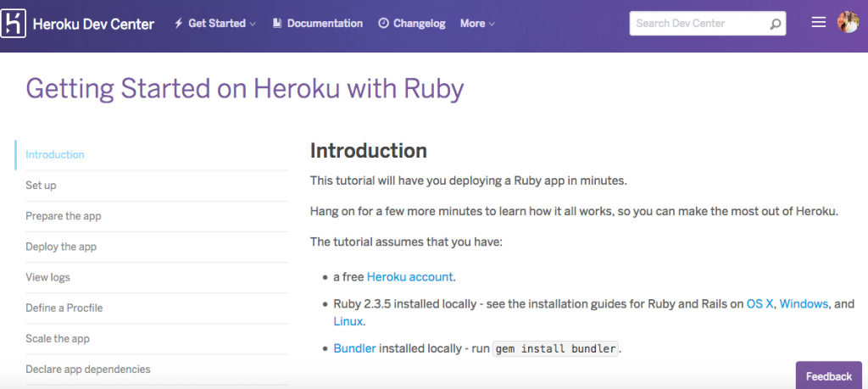The image size is (868, 389).
Task: Open the Linux installation guide link
Action: (348, 321)
